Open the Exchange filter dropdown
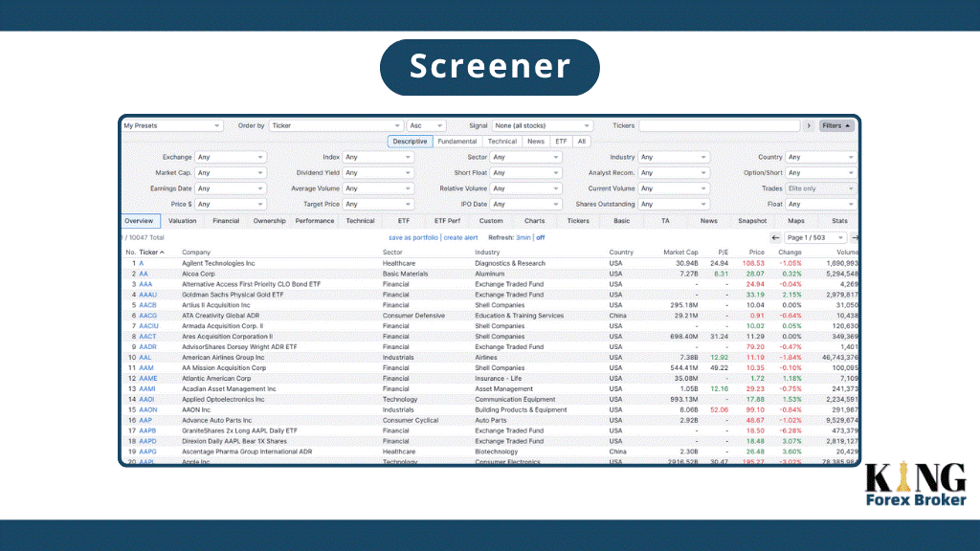Screen dimensions: 980x551 click(231, 157)
